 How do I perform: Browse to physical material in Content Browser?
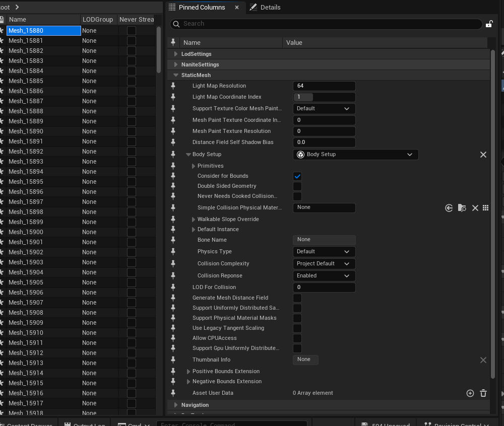[462, 208]
